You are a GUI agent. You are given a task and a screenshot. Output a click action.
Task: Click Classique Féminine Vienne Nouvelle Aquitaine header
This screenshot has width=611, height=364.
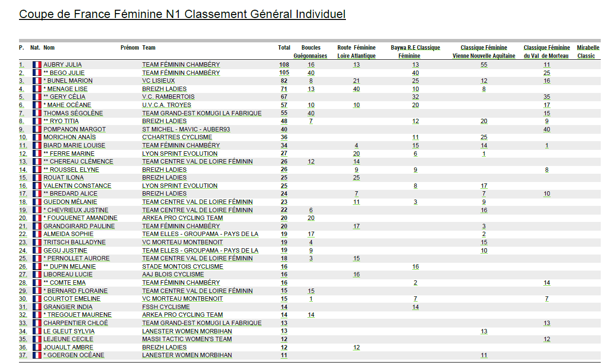(484, 52)
